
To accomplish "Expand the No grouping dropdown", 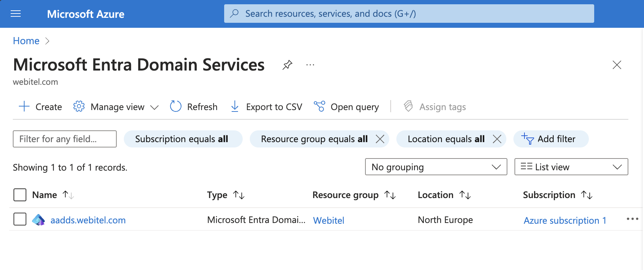I will [x=436, y=167].
